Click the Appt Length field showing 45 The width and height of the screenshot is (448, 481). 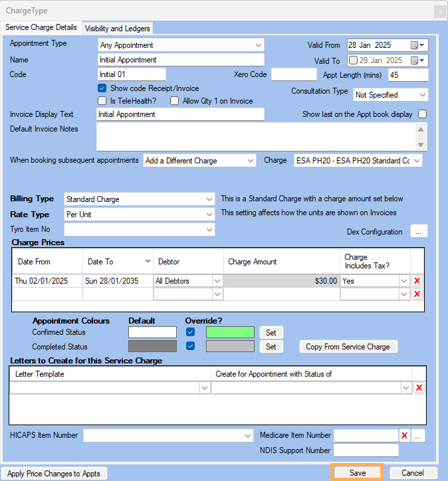point(408,75)
